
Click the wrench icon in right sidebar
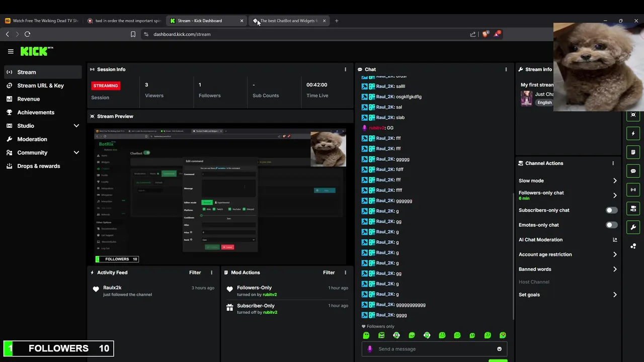click(x=633, y=227)
